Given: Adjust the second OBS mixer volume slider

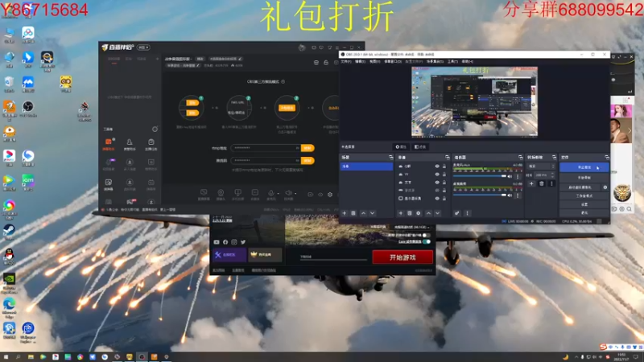Looking at the screenshot, I should (x=480, y=195).
